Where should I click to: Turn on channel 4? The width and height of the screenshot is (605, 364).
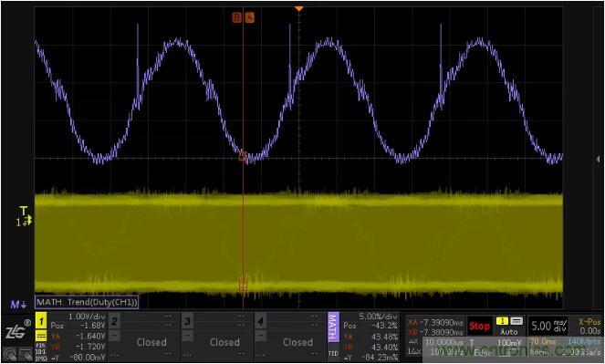coord(261,321)
